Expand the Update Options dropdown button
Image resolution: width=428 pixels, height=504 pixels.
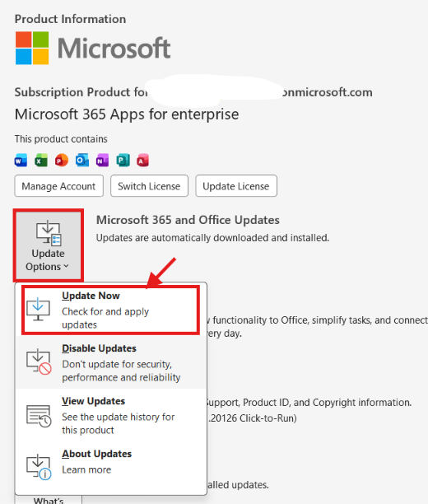point(49,245)
